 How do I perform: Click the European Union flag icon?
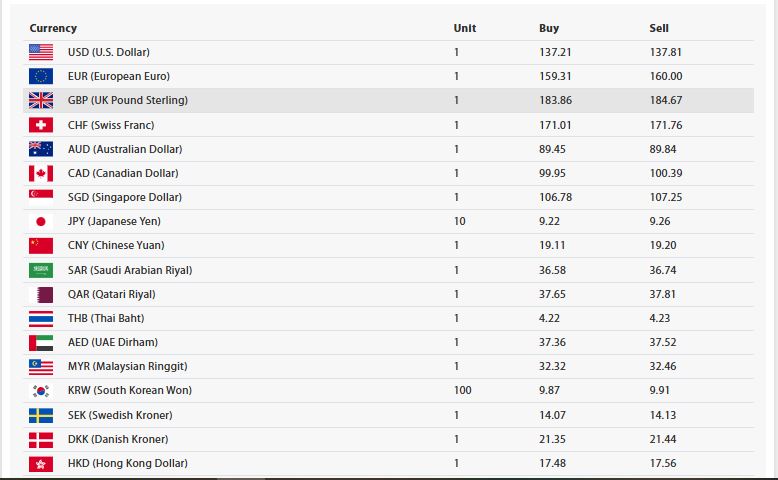(x=41, y=76)
